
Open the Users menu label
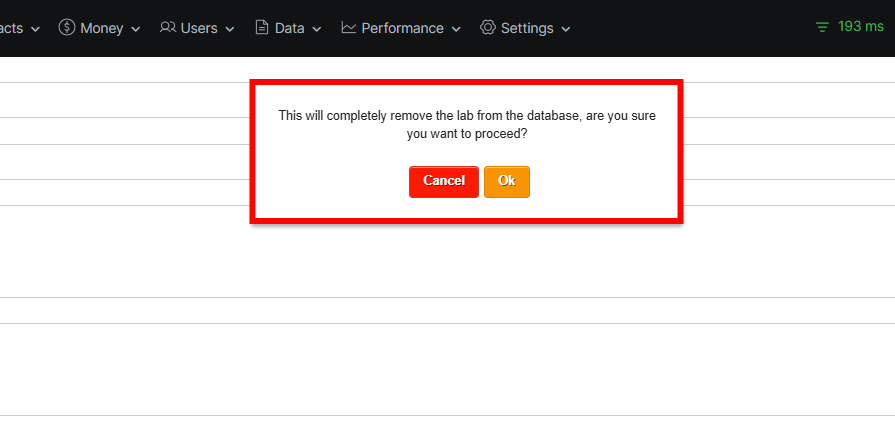click(x=199, y=28)
